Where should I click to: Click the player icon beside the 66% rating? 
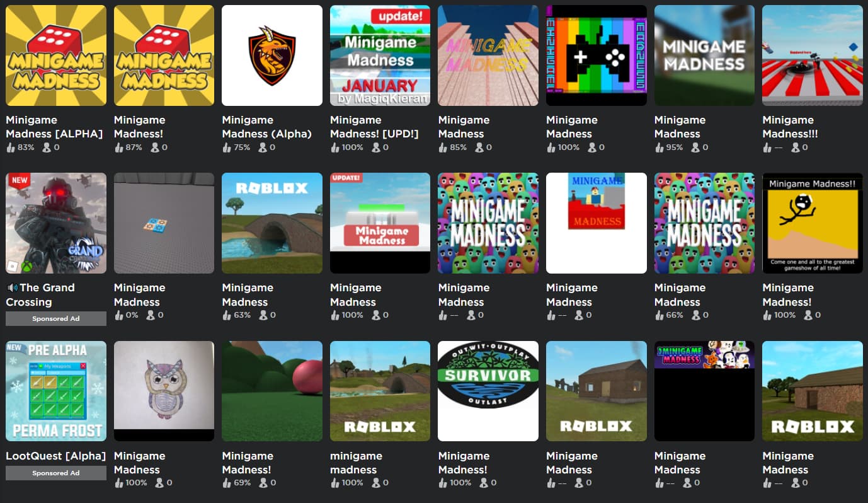[695, 315]
